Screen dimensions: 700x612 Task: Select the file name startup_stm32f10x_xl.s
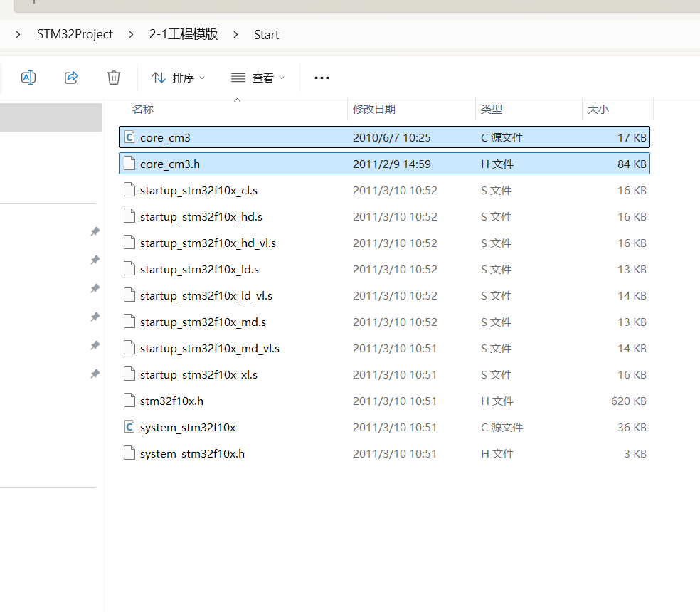[x=198, y=375]
